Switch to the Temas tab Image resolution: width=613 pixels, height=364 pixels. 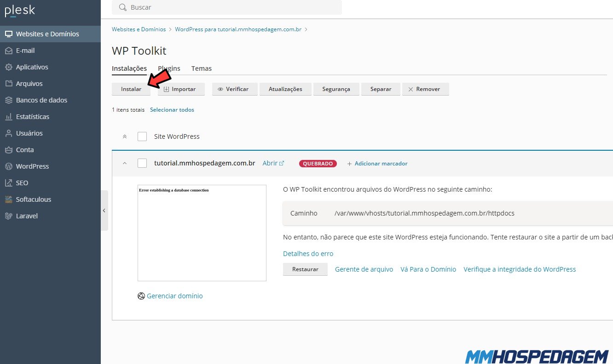(202, 68)
